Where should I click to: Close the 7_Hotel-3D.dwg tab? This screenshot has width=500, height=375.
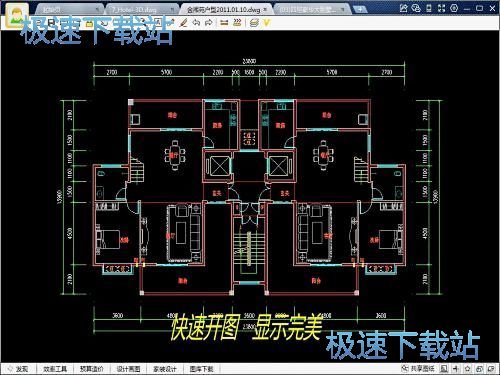172,10
